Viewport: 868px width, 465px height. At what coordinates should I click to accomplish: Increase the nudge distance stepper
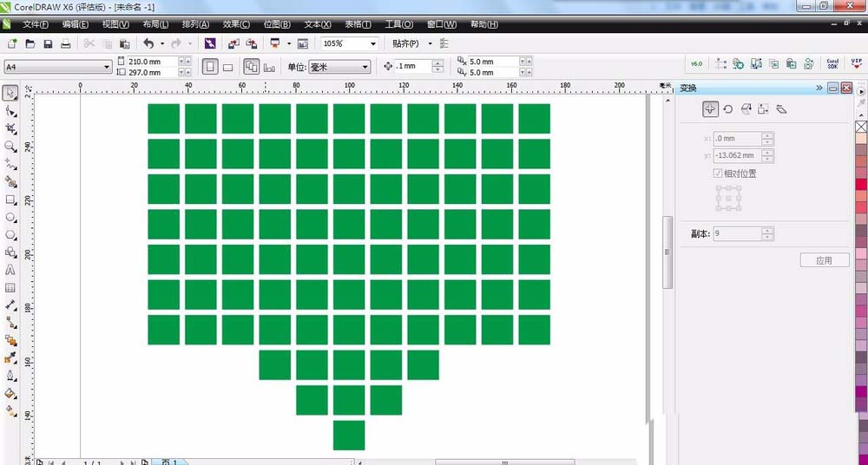[x=437, y=63]
